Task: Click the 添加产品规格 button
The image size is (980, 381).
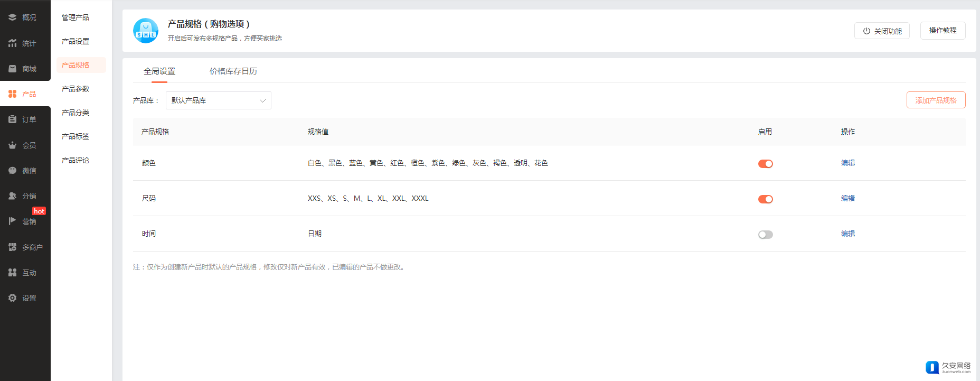Action: (x=936, y=100)
